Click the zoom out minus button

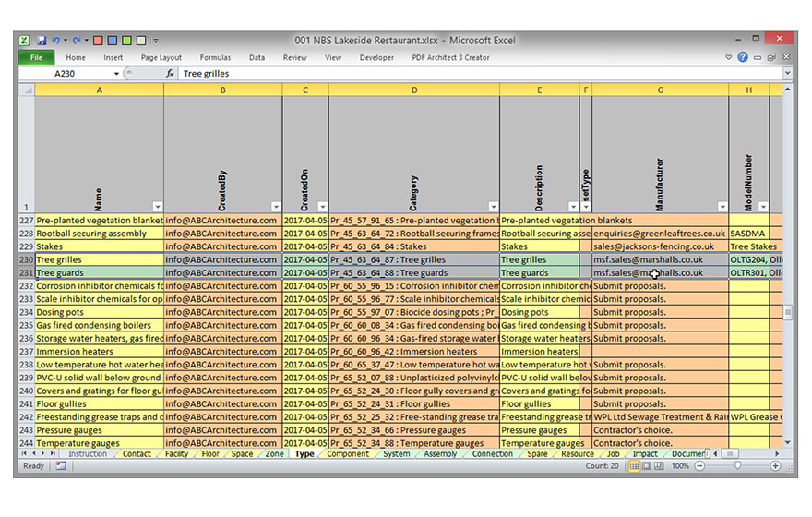click(x=699, y=465)
